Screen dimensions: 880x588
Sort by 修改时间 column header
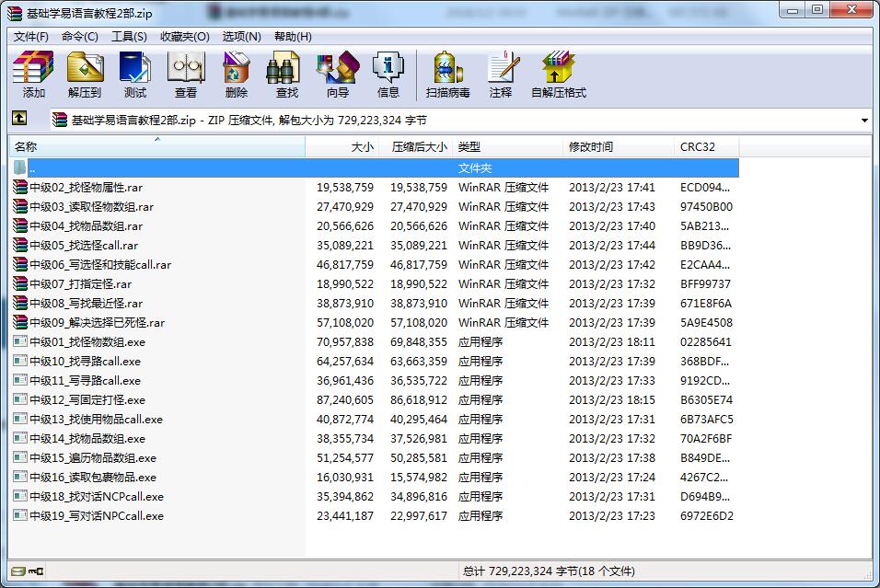tap(617, 147)
